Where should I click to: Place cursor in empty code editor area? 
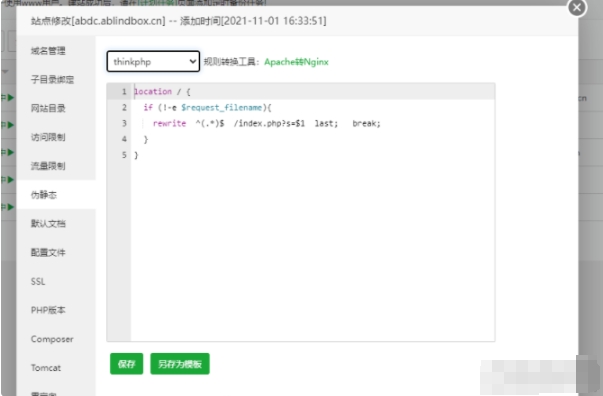(x=312, y=250)
